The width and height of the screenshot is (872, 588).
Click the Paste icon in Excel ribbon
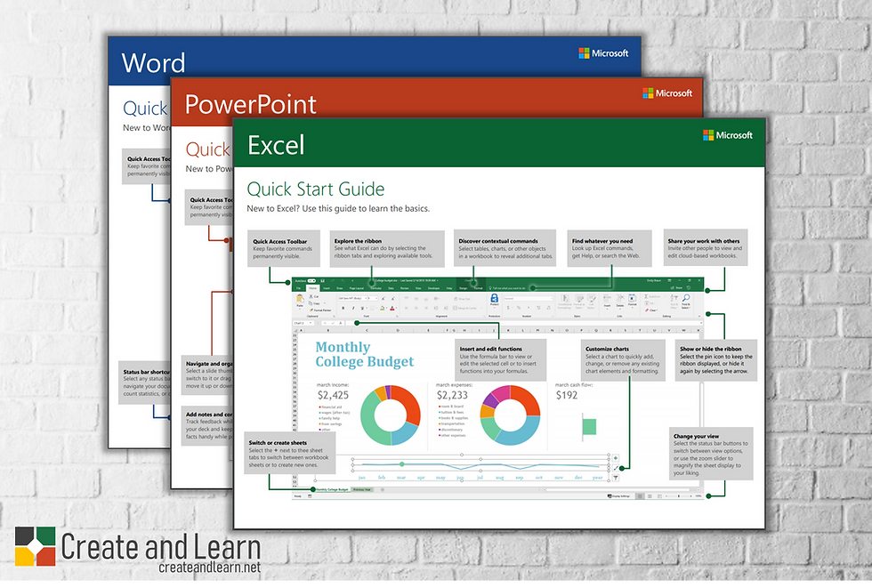point(300,298)
